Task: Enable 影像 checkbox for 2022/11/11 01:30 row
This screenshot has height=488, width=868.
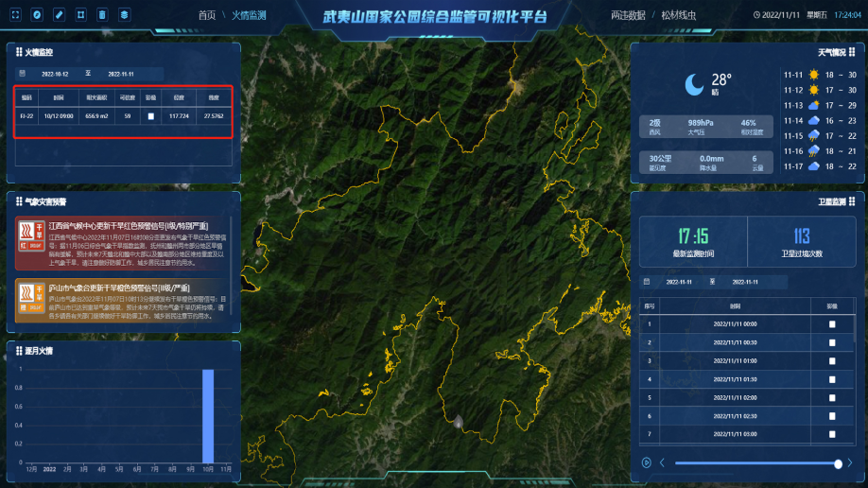Action: click(x=832, y=379)
